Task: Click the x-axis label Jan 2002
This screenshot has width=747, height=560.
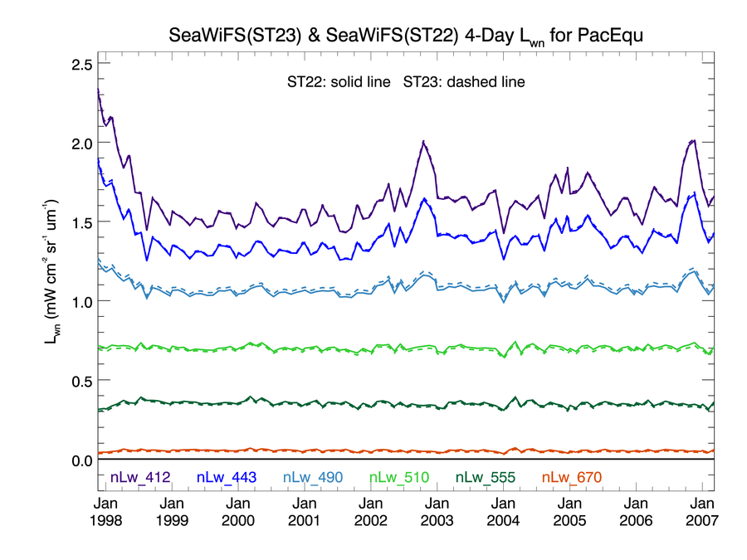Action: pyautogui.click(x=371, y=512)
